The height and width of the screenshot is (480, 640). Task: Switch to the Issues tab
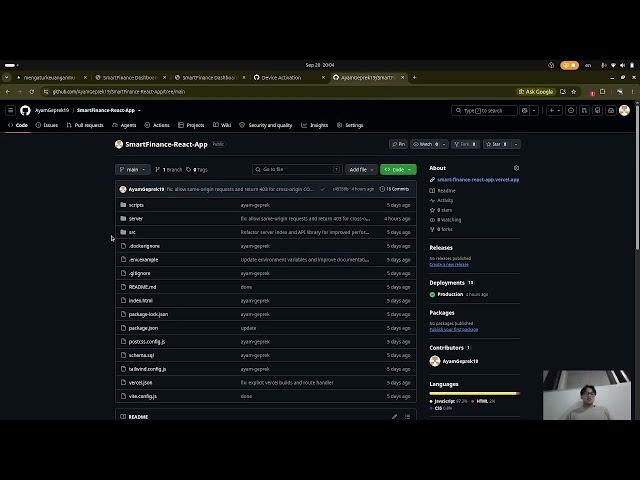point(47,125)
